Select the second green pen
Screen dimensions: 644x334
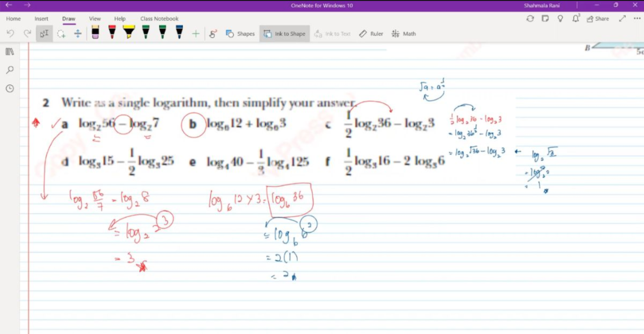coord(163,32)
